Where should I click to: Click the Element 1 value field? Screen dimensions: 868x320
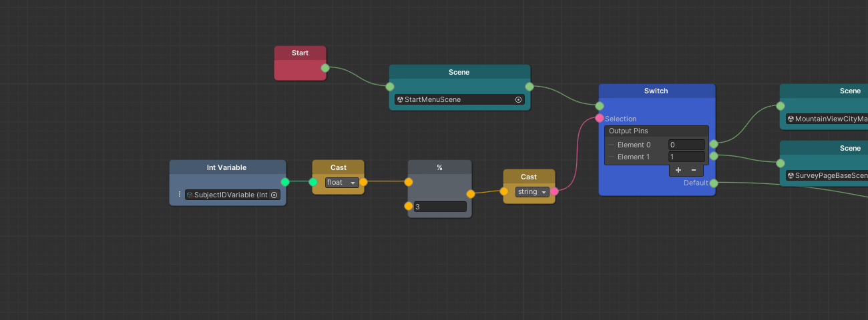[x=686, y=157]
